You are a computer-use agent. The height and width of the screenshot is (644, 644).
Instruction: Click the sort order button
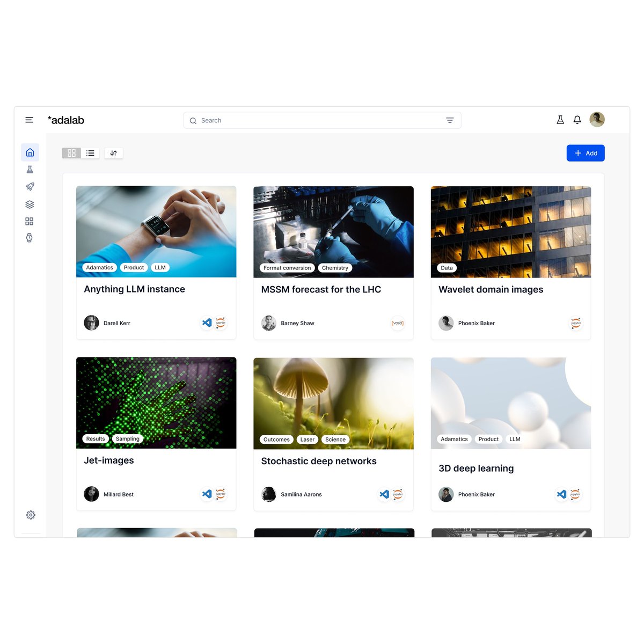tap(114, 153)
